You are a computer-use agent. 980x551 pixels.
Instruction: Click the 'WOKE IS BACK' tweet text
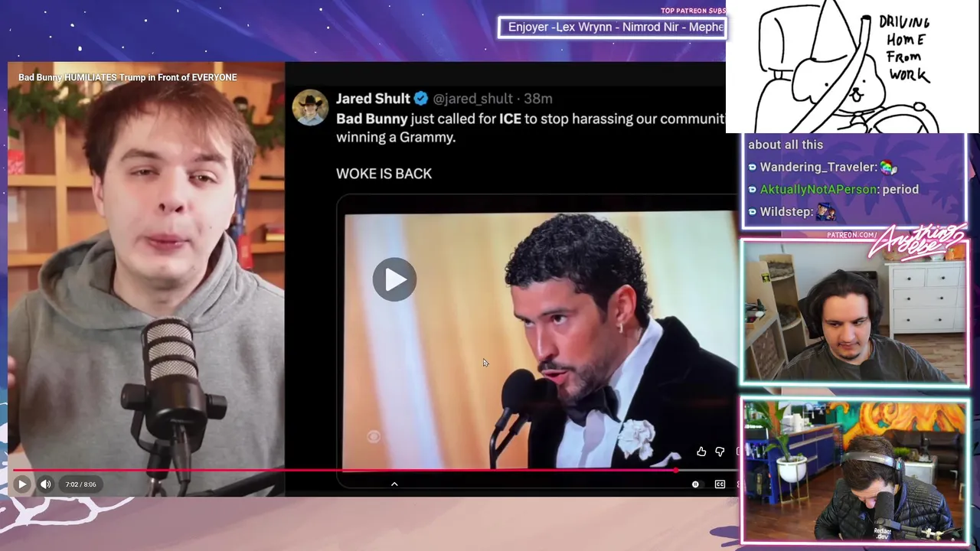(x=384, y=174)
